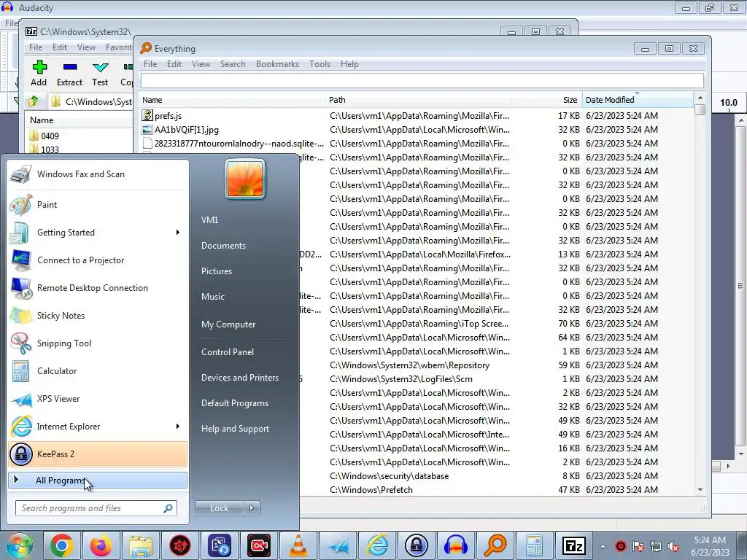The width and height of the screenshot is (747, 560).
Task: Open Calculator from Start menu
Action: coord(98,371)
